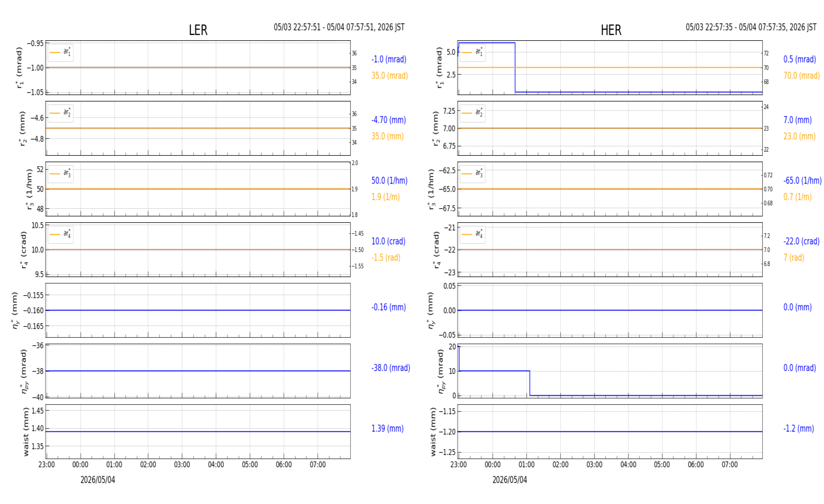Select HER time range text 22:57:35 - 07:57:35
The height and width of the screenshot is (504, 824).
click(x=751, y=27)
